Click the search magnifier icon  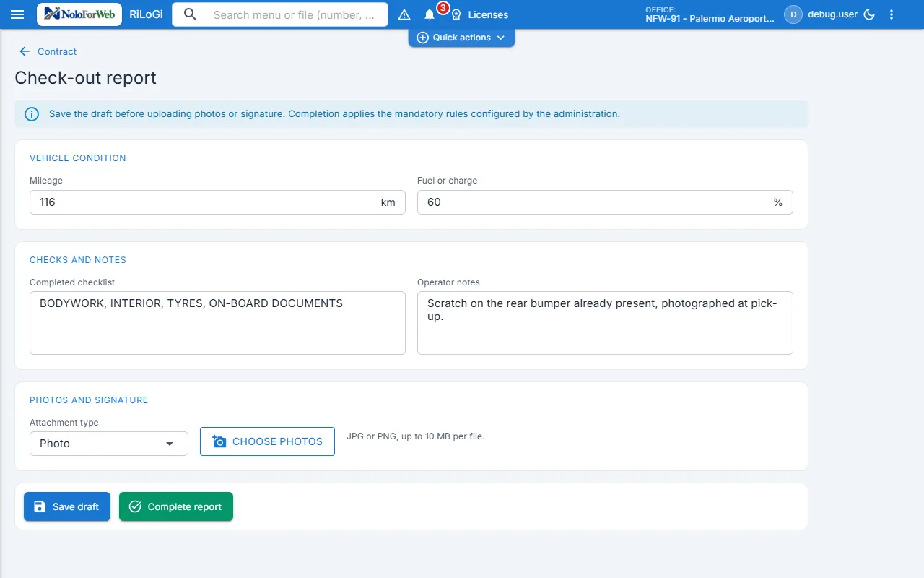coord(191,14)
